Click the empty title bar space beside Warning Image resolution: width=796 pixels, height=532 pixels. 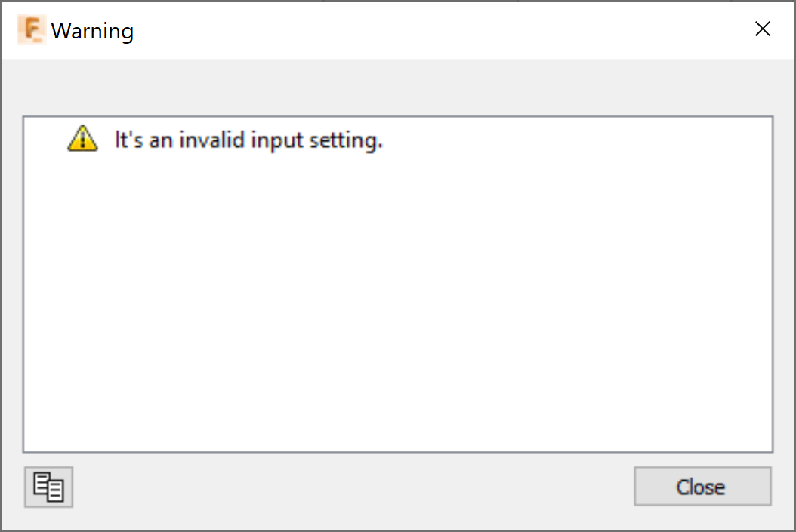point(438,30)
